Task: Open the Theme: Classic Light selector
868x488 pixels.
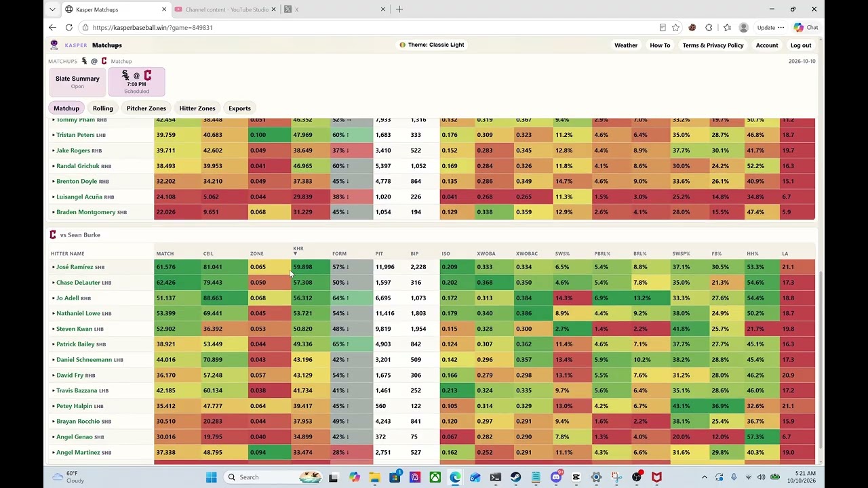Action: point(431,45)
